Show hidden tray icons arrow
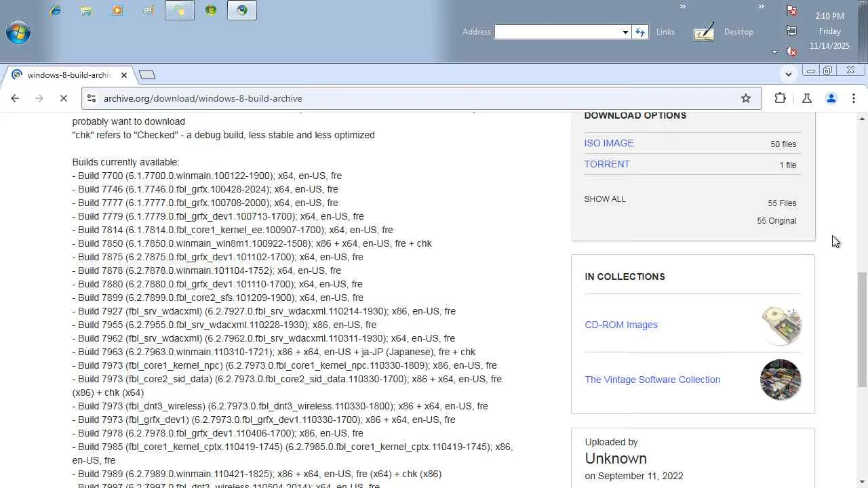The image size is (868, 488). pyautogui.click(x=774, y=52)
